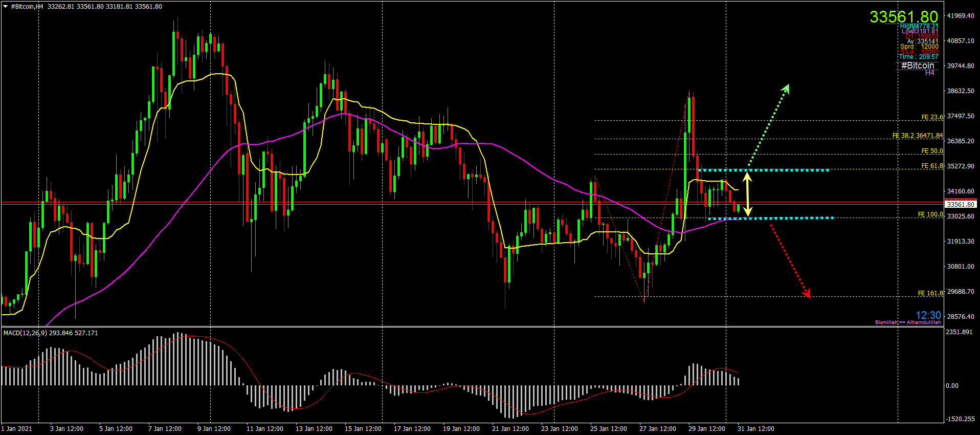
Task: Click the 28576.40 price scale value
Action: click(x=961, y=317)
